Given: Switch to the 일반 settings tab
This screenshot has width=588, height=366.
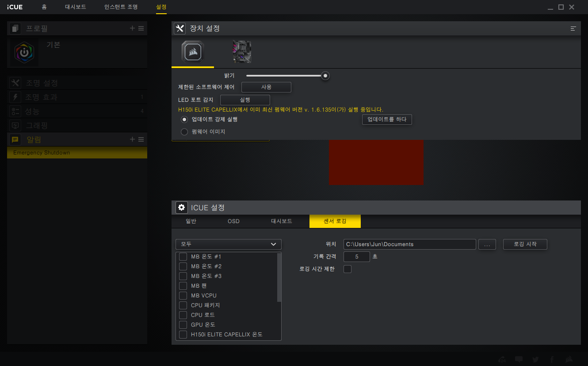Looking at the screenshot, I should 191,221.
